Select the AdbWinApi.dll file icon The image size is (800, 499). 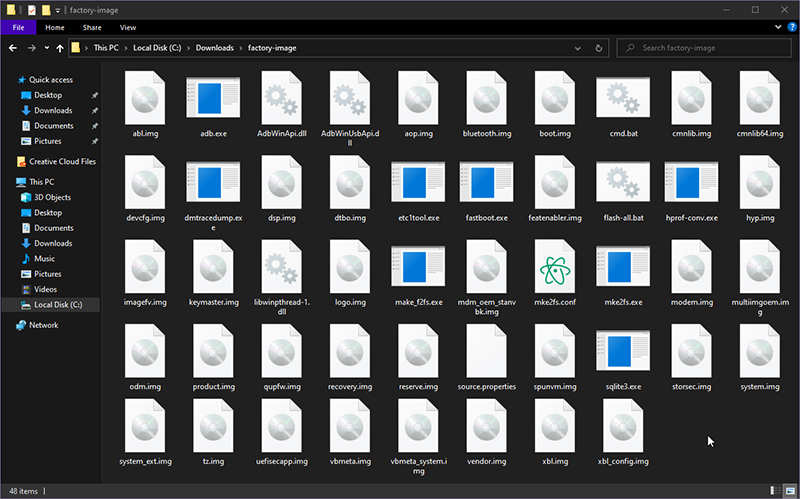281,98
